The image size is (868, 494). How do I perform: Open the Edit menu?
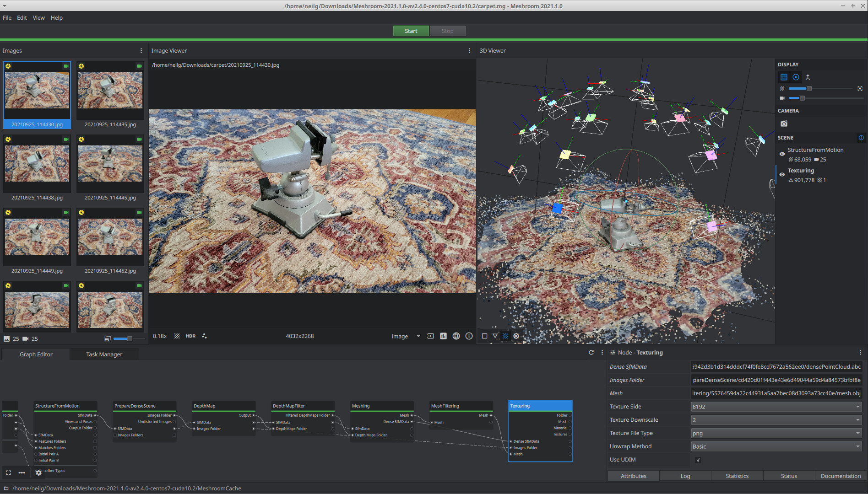(22, 18)
